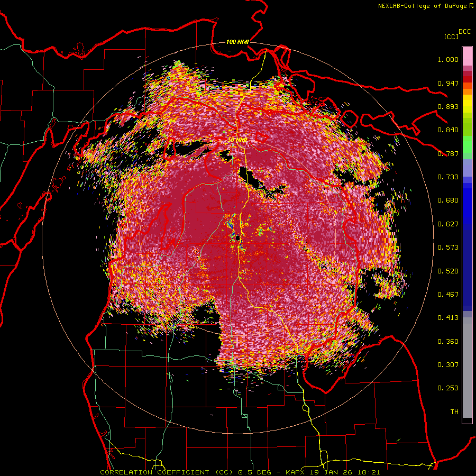The image size is (476, 476).
Task: Click the CORRELATION COEFFICIENT caption text
Action: (x=154, y=472)
